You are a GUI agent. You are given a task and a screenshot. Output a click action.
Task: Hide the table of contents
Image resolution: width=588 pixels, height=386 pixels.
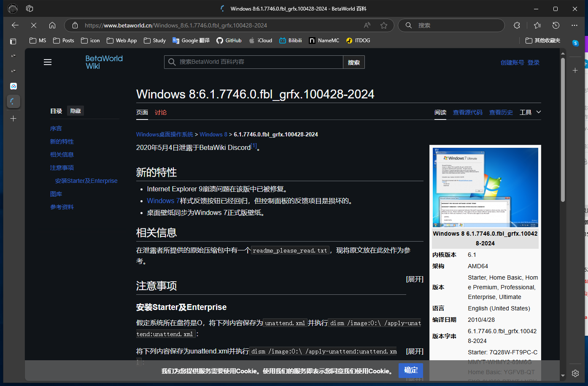pos(76,111)
